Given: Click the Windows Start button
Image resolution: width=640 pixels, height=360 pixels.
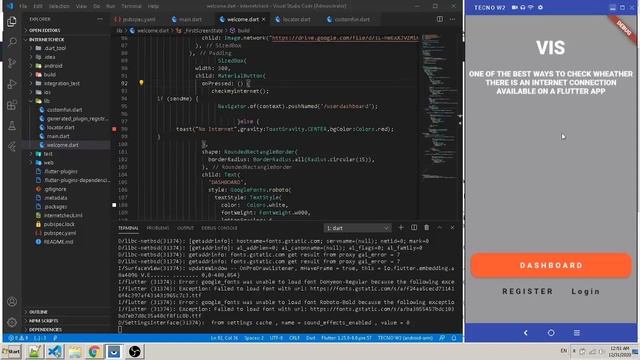Looking at the screenshot, I should click(x=11, y=351).
